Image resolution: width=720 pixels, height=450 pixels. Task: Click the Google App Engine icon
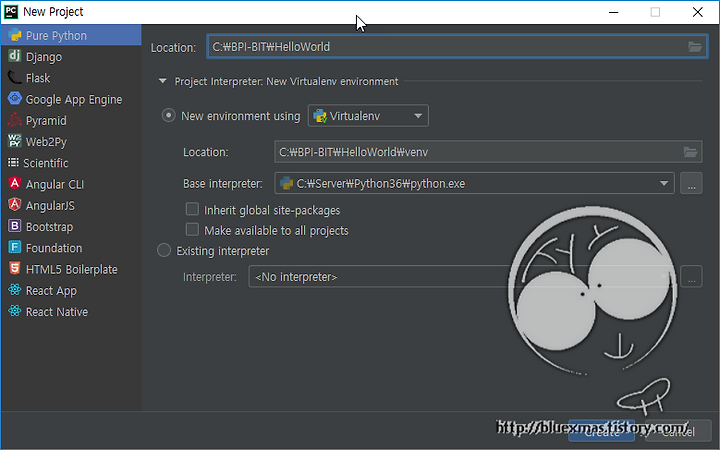[15, 99]
